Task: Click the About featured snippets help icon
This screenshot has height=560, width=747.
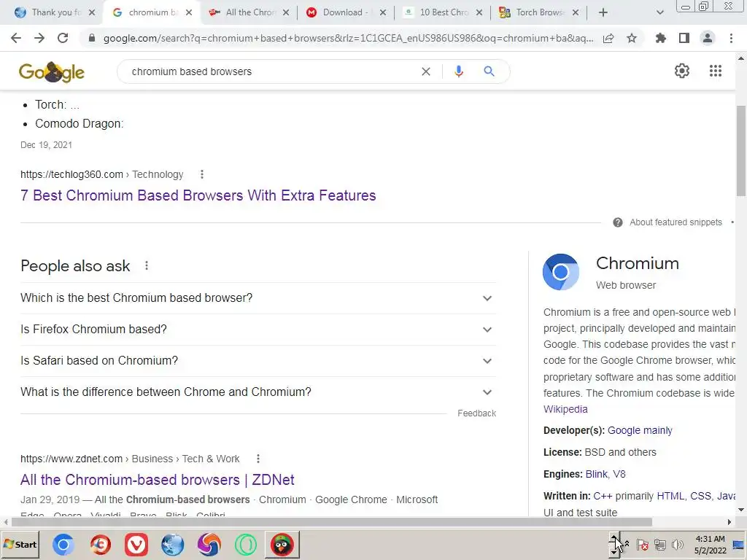Action: tap(618, 222)
